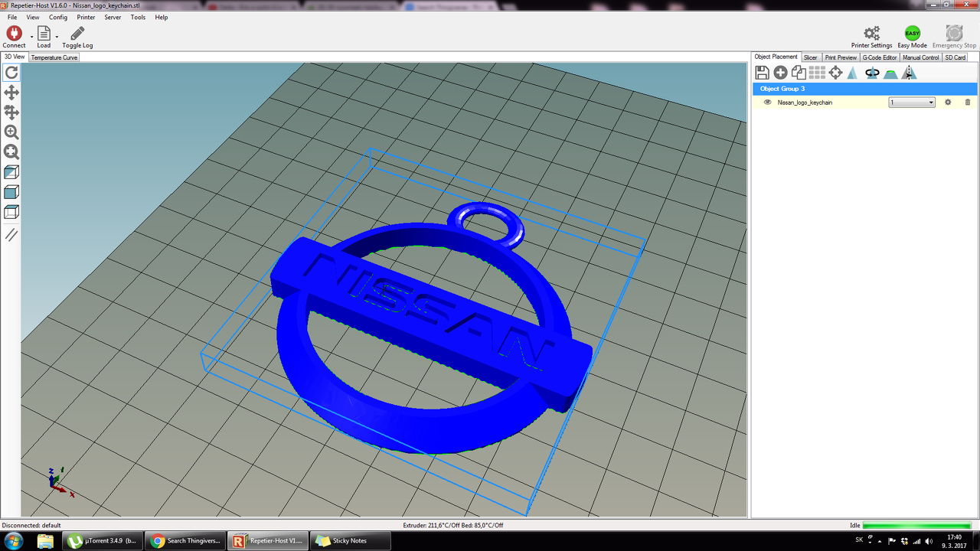The image size is (980, 551).
Task: Select the Object Group 3 header row
Action: pos(865,89)
